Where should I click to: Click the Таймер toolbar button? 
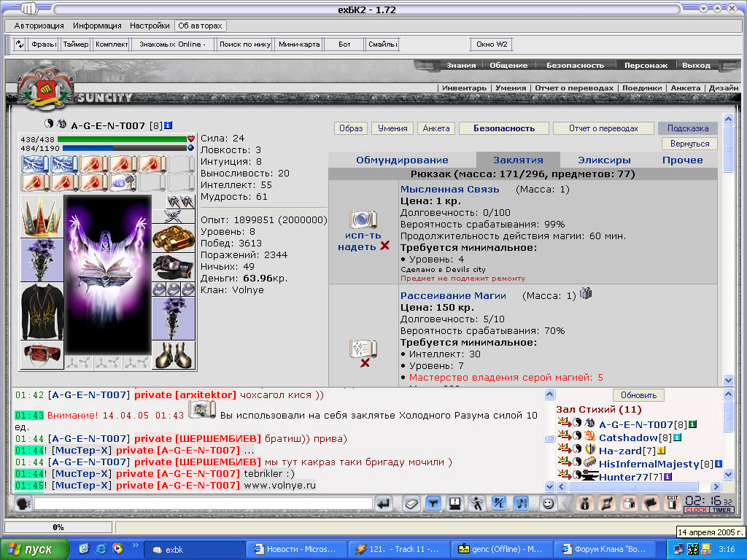click(x=76, y=44)
